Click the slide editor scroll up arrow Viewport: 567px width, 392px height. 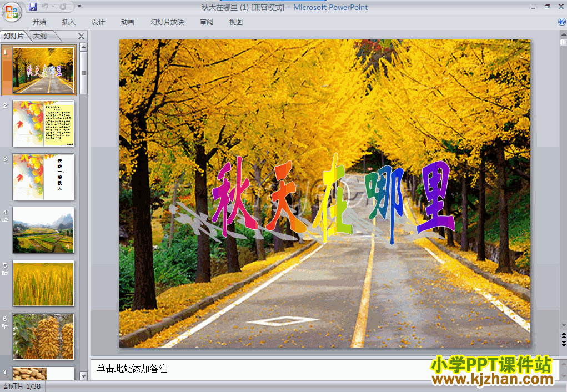563,35
